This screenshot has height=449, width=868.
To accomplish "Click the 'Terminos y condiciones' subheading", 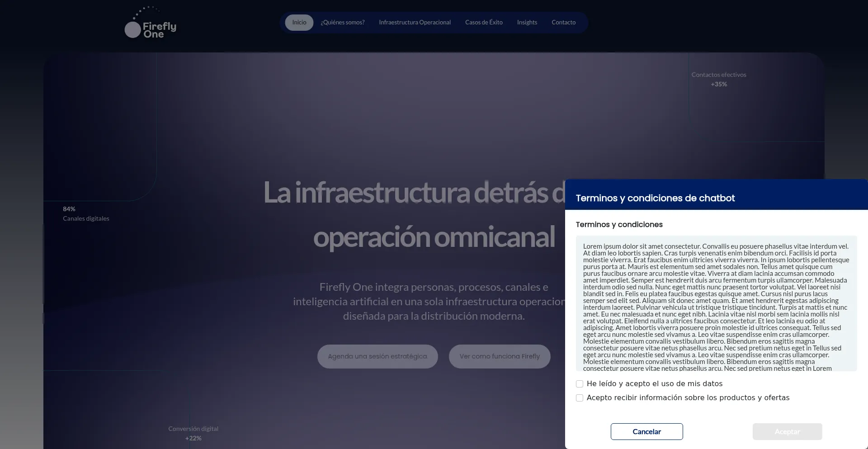I will click(x=619, y=225).
